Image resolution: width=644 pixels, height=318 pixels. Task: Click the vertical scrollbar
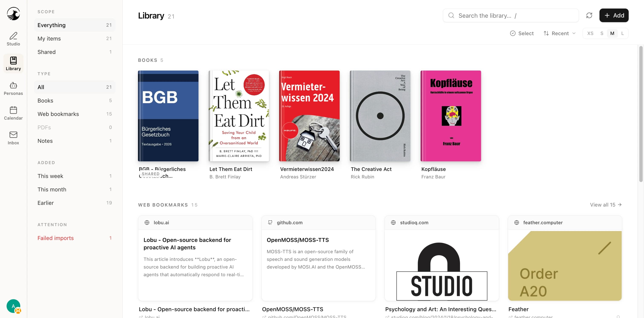coord(641,114)
